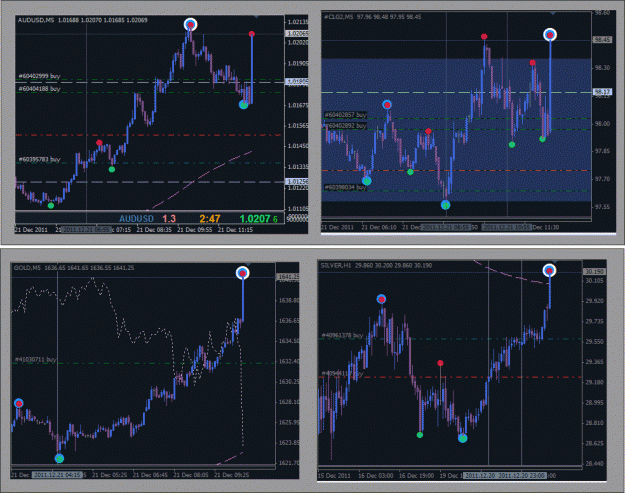This screenshot has height=493, width=625.
Task: Click #CLG2 red dot near 98.00 level
Action: tap(428, 131)
